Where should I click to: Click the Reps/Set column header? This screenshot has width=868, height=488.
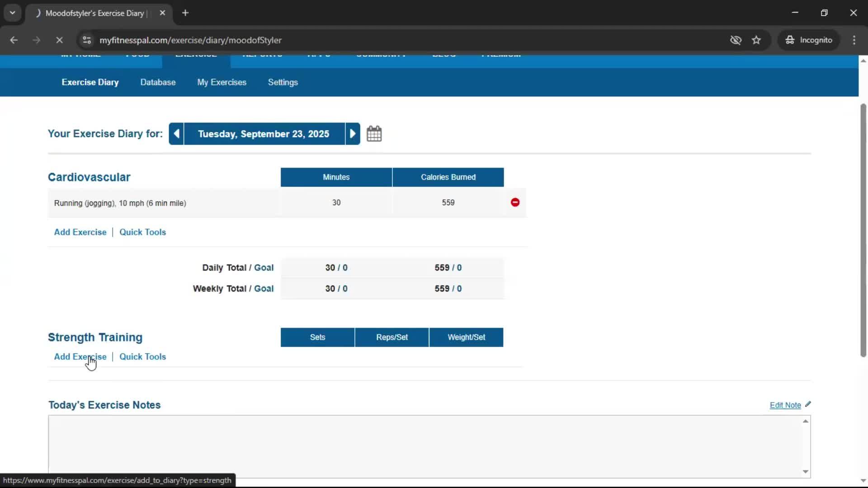(x=392, y=338)
